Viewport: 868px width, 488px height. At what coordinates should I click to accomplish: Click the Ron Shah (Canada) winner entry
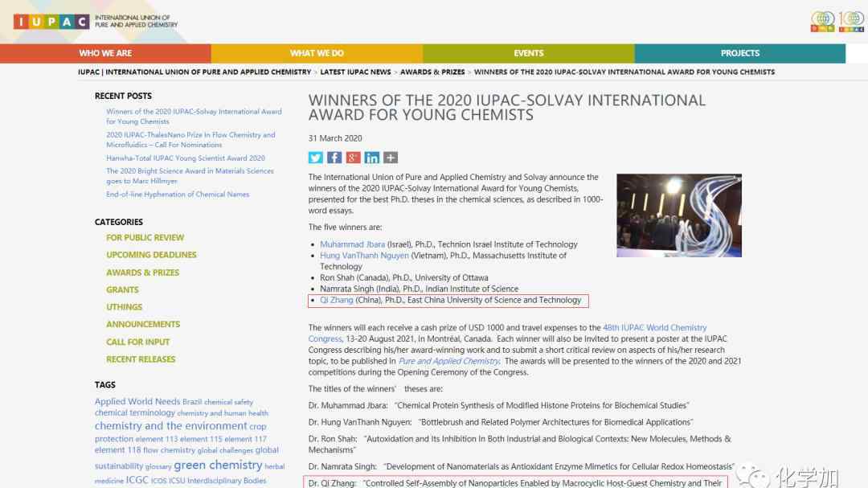pyautogui.click(x=404, y=277)
